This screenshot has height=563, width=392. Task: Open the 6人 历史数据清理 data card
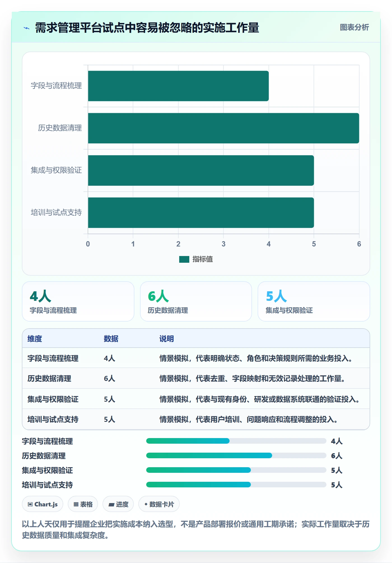[196, 301]
